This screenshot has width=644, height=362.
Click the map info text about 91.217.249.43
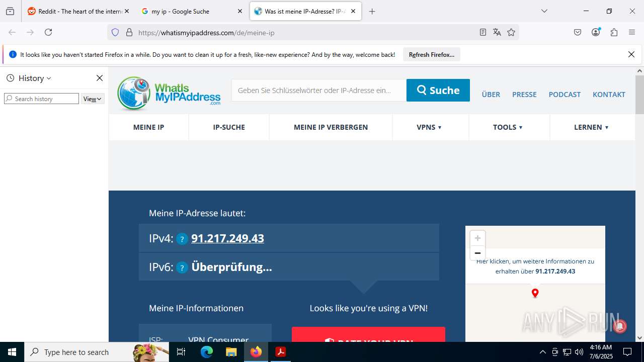[535, 266]
